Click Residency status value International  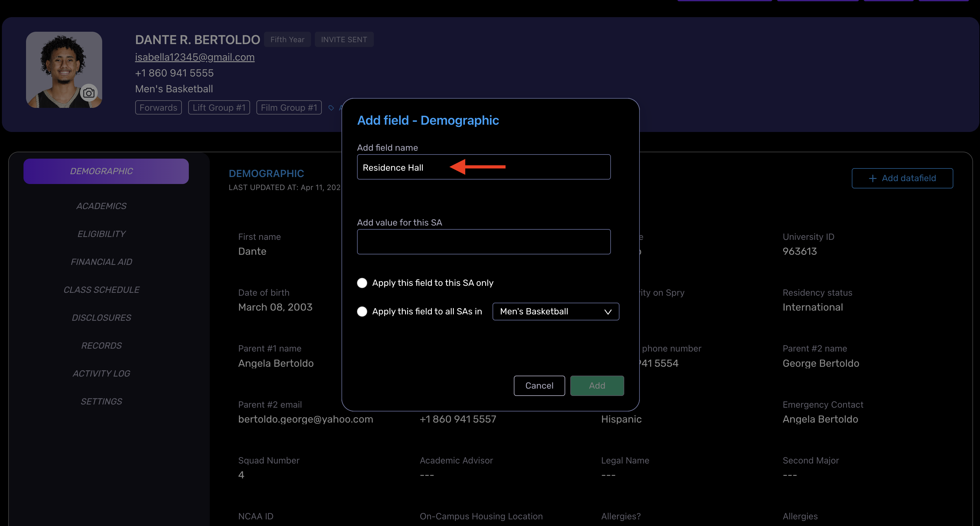tap(813, 307)
